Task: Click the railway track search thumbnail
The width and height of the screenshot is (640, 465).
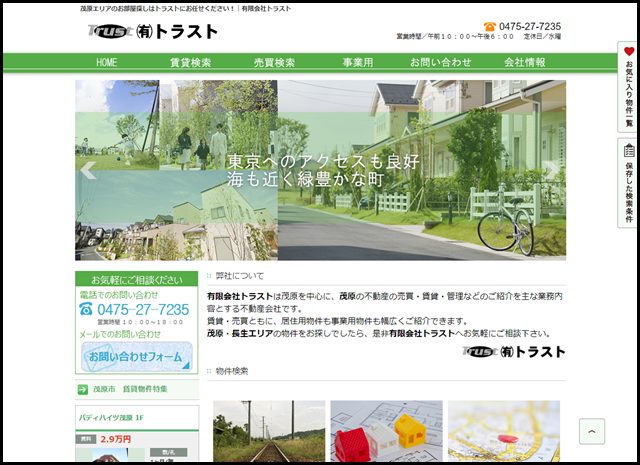Action: coord(269,431)
